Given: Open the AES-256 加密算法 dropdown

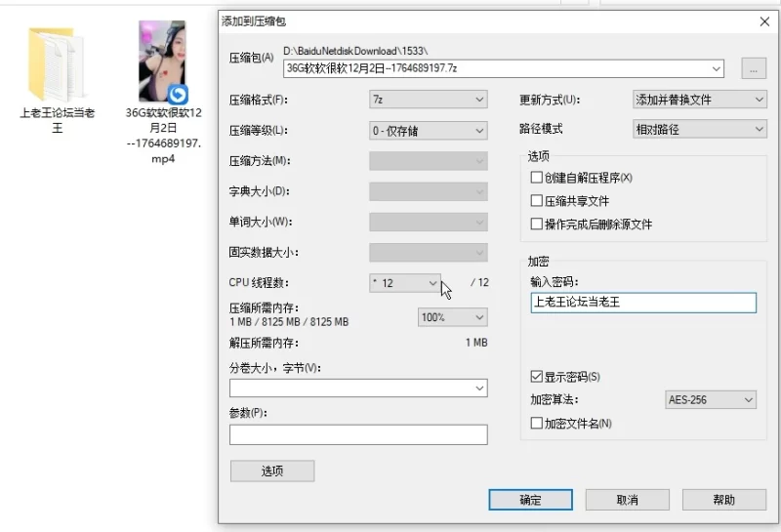Looking at the screenshot, I should (710, 400).
